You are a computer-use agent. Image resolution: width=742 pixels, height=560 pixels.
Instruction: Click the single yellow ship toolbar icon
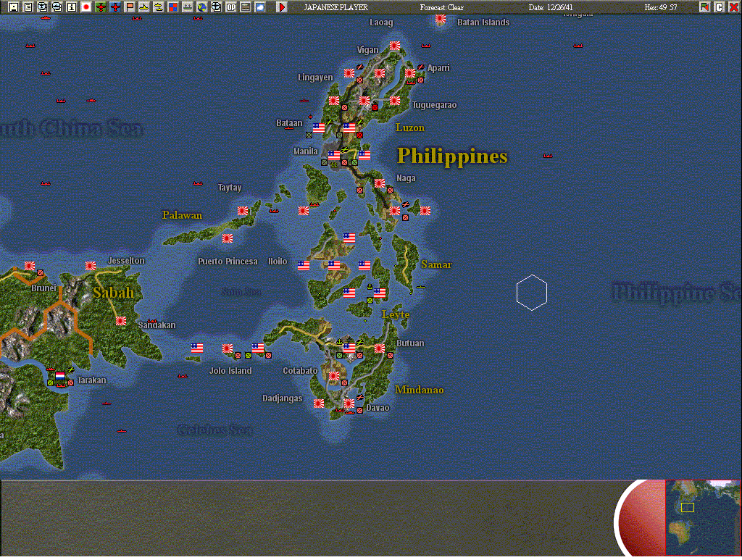tap(144, 7)
